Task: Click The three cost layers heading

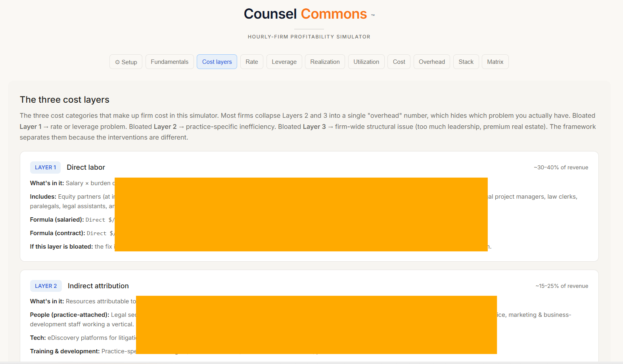Action: coord(65,100)
